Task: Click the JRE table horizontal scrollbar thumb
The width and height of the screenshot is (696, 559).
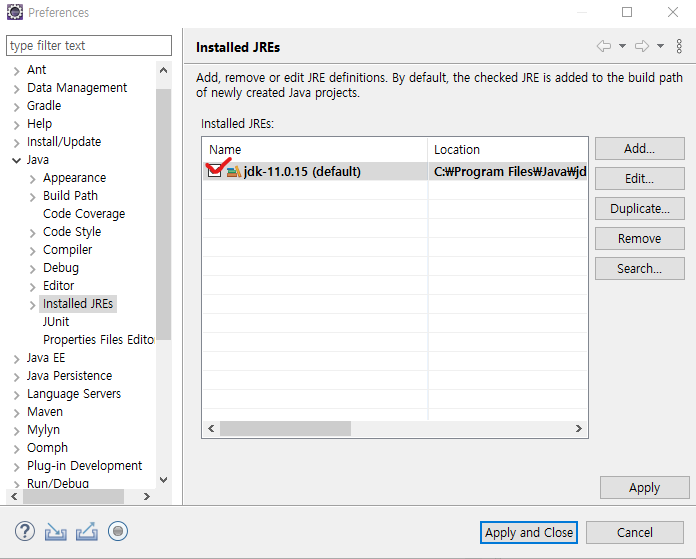Action: pos(285,428)
